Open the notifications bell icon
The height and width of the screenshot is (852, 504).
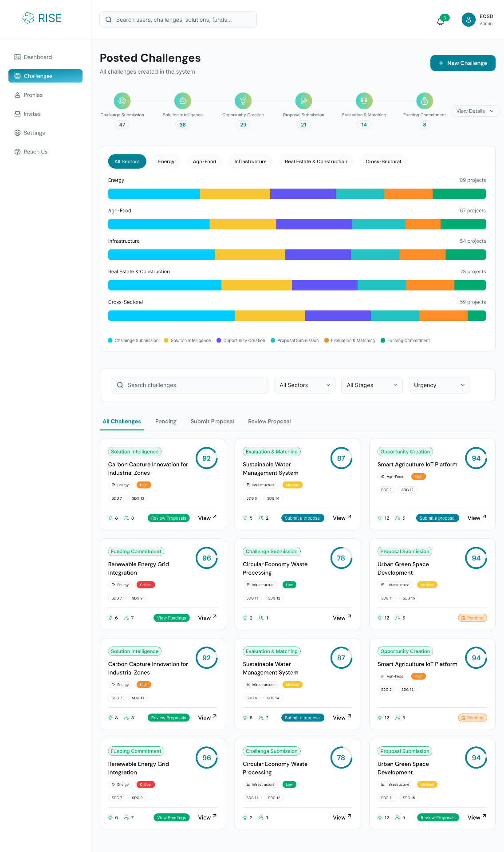click(x=441, y=20)
